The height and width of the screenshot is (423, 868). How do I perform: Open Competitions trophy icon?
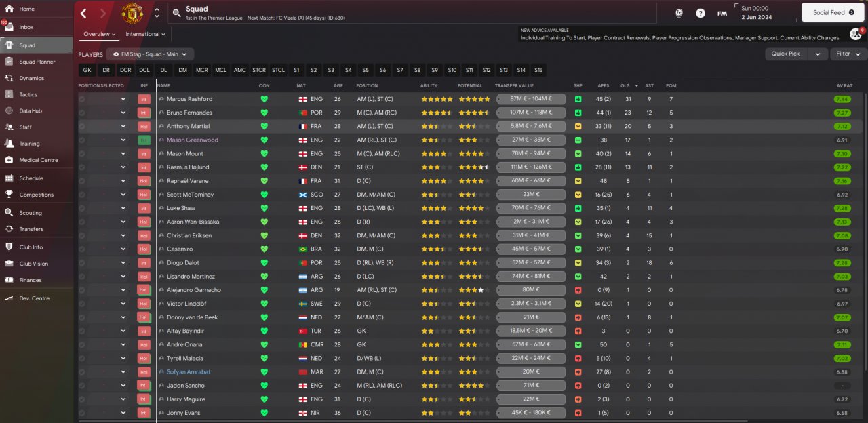click(x=9, y=194)
